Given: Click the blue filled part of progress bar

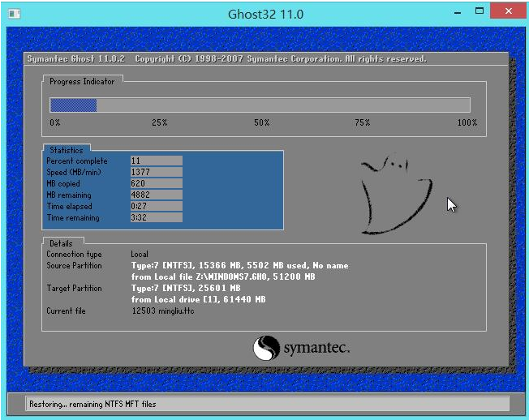Looking at the screenshot, I should tap(73, 105).
